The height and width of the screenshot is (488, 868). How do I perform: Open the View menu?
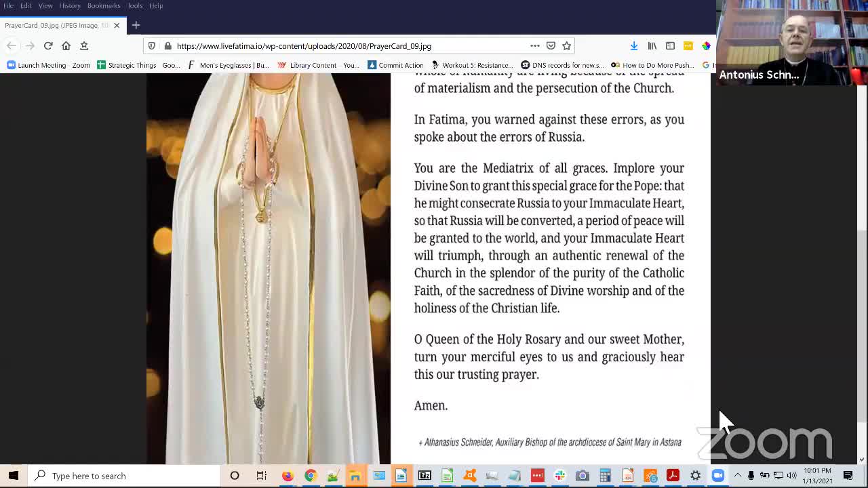(45, 5)
